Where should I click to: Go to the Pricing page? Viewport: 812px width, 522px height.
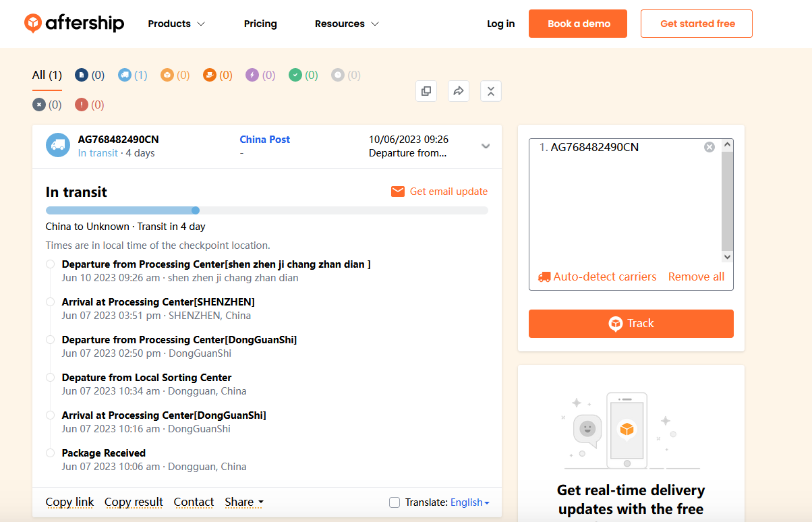[x=260, y=24]
